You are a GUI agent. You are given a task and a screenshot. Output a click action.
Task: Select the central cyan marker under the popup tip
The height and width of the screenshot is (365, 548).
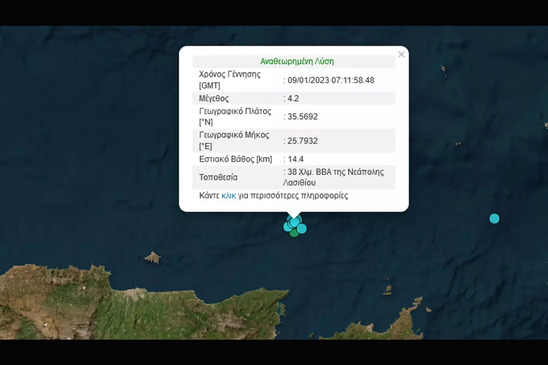(295, 221)
